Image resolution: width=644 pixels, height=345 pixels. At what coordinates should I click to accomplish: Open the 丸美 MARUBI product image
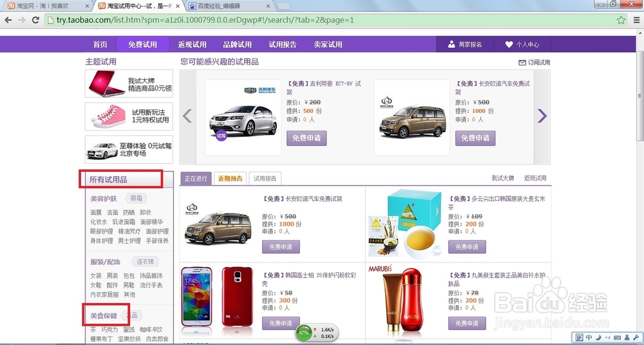[403, 300]
